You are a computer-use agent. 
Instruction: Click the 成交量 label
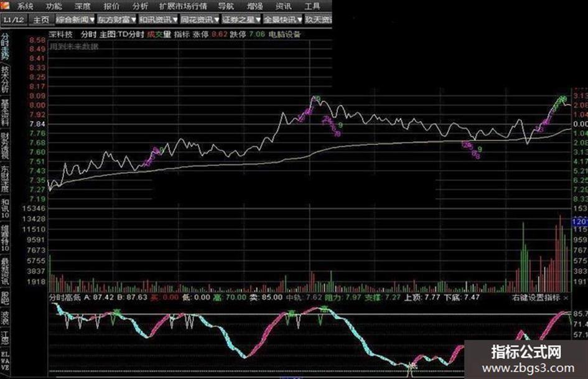[159, 34]
